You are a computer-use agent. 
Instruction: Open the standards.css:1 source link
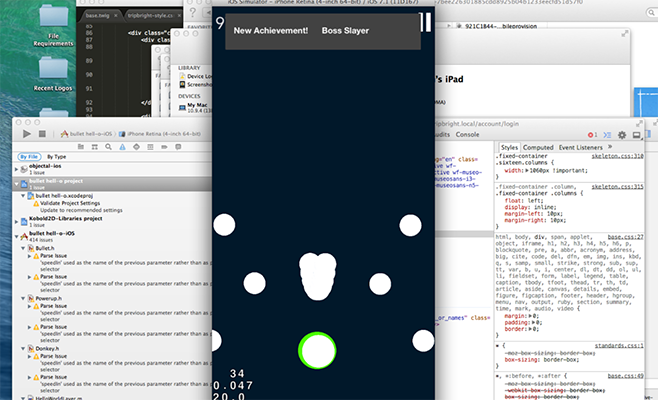[x=619, y=346]
